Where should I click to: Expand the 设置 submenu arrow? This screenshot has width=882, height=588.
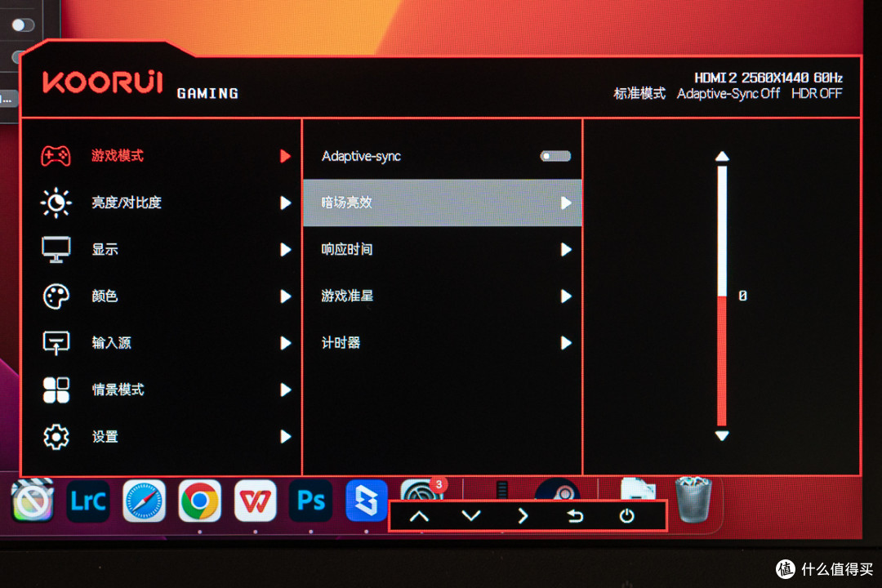pos(285,436)
